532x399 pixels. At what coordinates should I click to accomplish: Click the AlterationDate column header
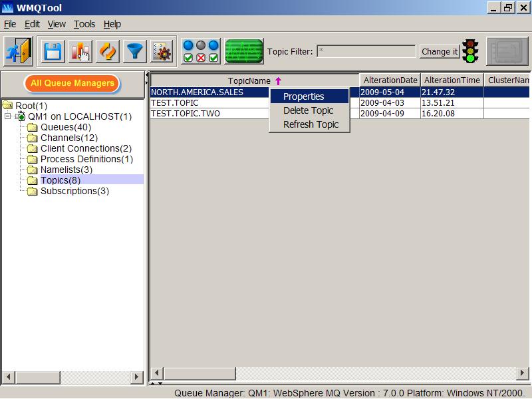coord(390,80)
